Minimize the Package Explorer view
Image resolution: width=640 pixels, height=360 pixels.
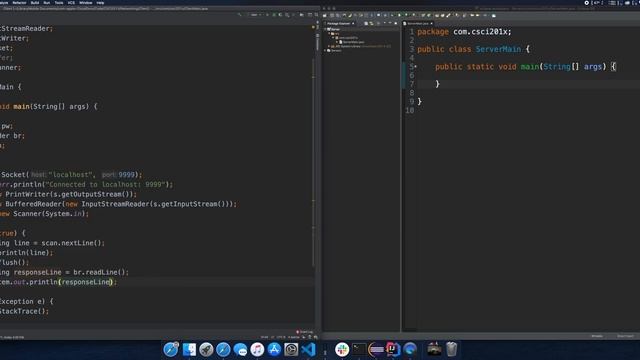click(390, 23)
